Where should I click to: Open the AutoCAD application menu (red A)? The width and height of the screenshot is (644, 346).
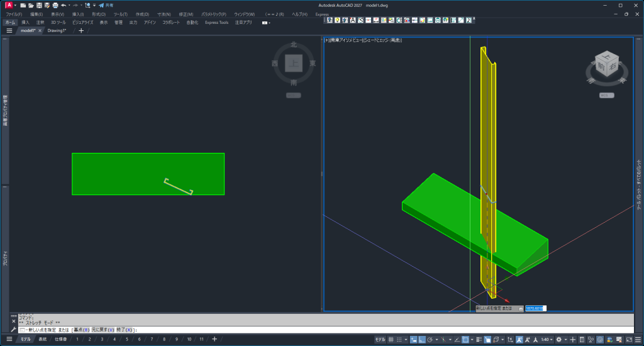point(9,5)
